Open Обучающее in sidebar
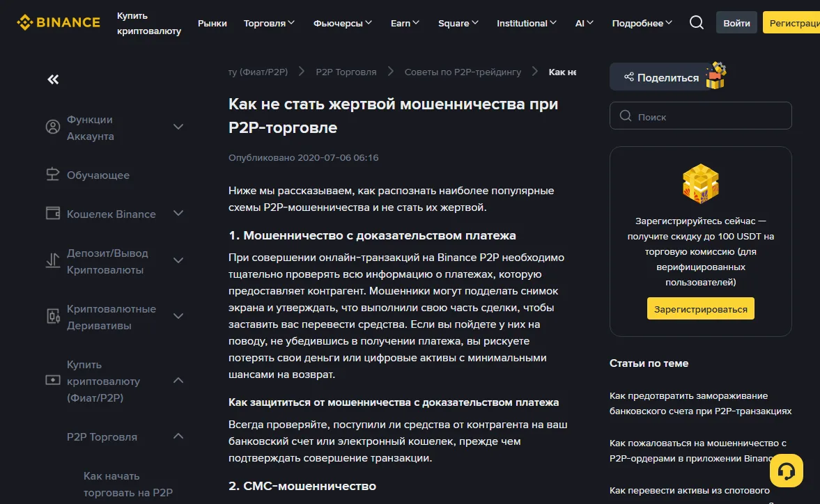The height and width of the screenshot is (504, 820). point(98,175)
